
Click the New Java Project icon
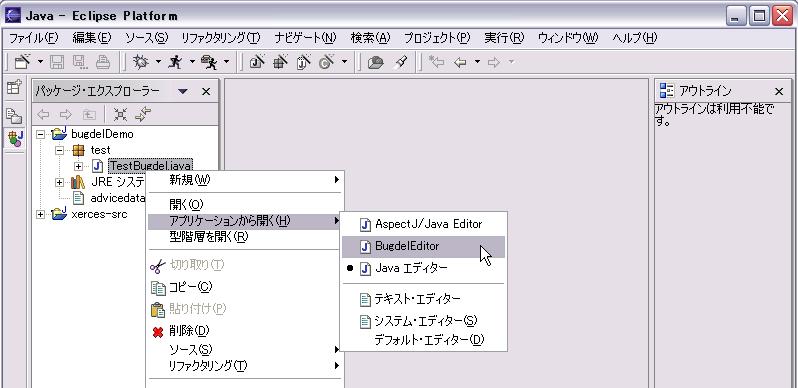tap(256, 62)
